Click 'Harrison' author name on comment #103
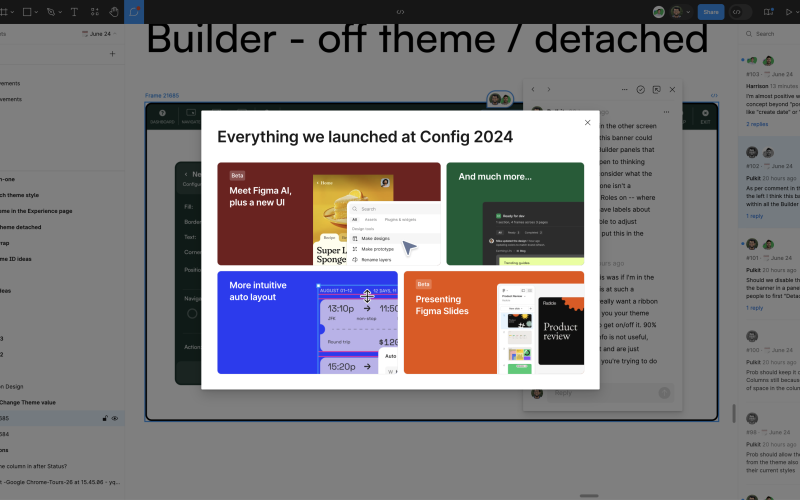Screen dimensions: 800x500 tap(757, 86)
